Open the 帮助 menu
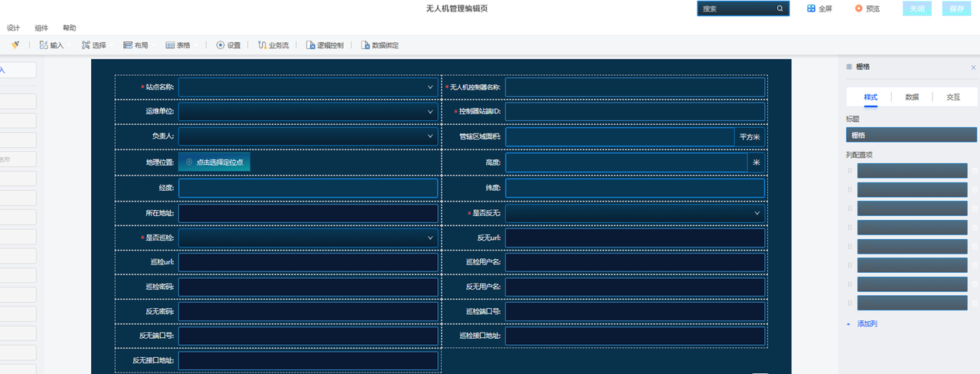This screenshot has height=374, width=980. 70,28
